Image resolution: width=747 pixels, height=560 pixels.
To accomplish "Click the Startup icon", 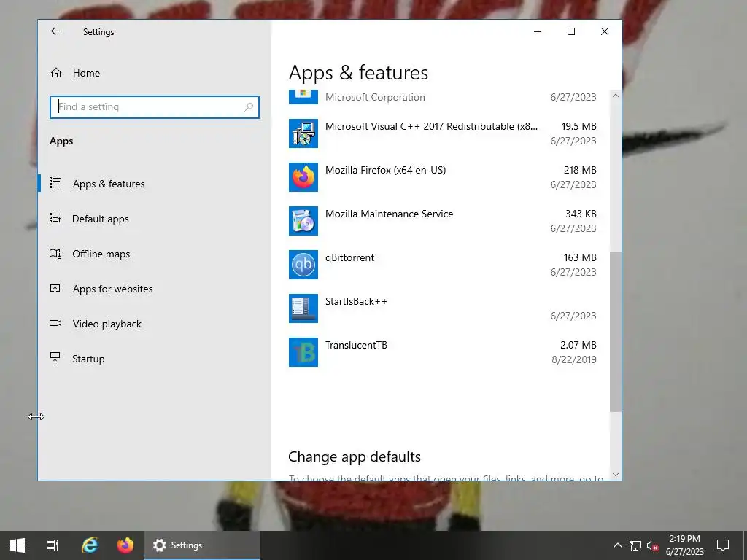I will 55,358.
